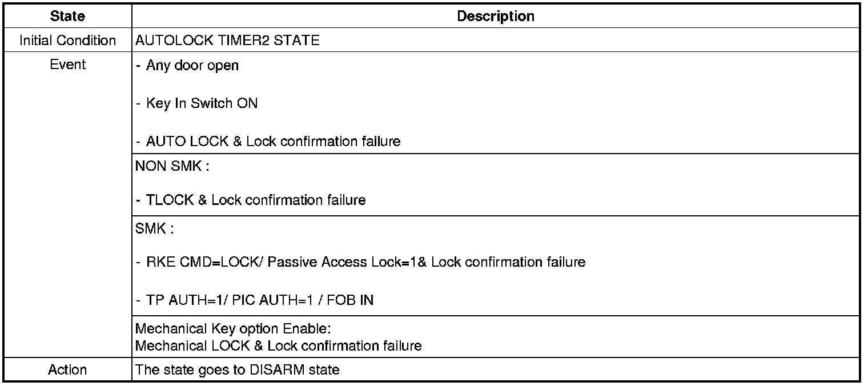The height and width of the screenshot is (386, 868).
Task: Click the State column header
Action: click(67, 16)
